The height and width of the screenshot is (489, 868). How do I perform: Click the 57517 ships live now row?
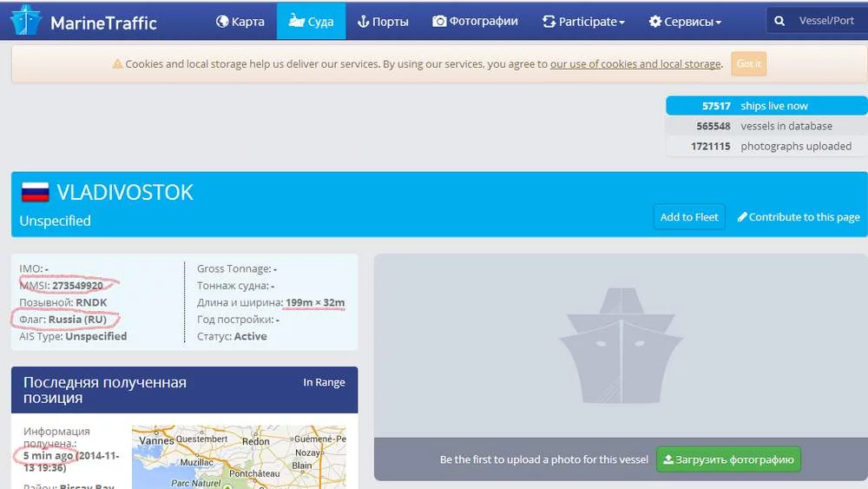click(766, 106)
